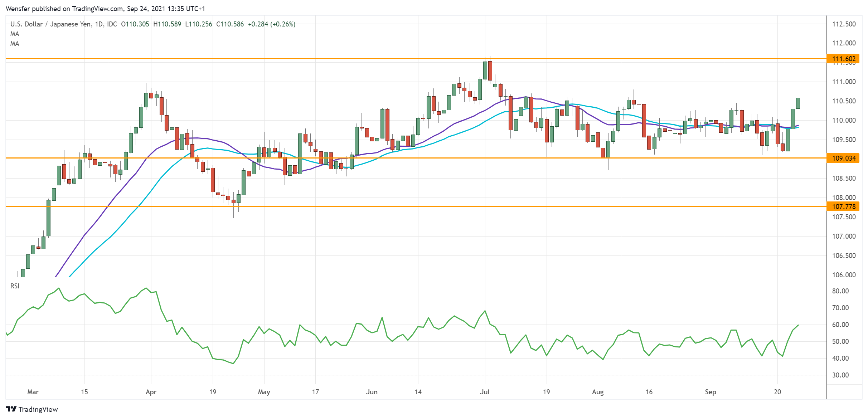Screen dimensions: 868x419
Task: Click the Sep date on time axis
Action: (710, 392)
